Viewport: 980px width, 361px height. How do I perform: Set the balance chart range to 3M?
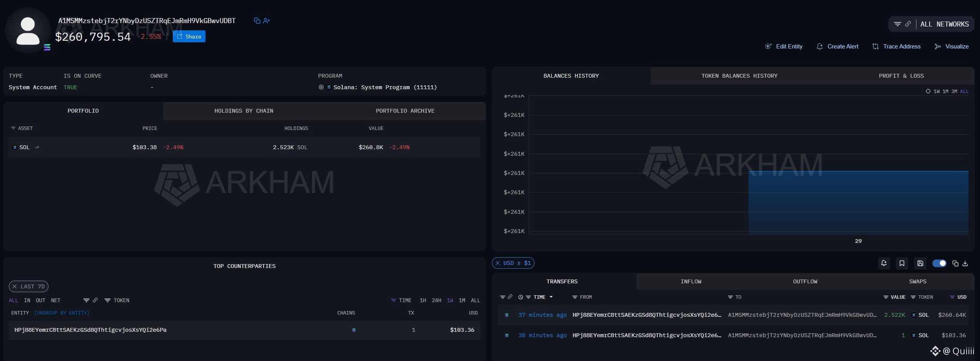[954, 91]
